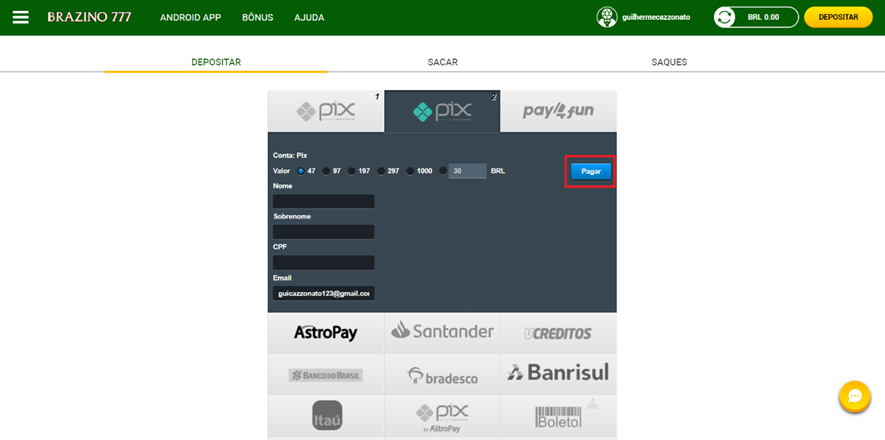Image resolution: width=885 pixels, height=440 pixels.
Task: Choose the VCreditos payment method
Action: [x=558, y=333]
